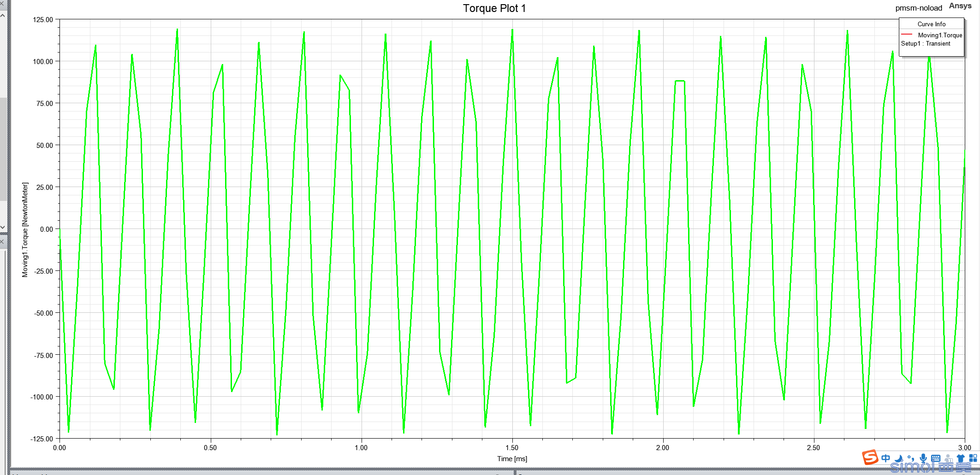Click the 125.00 Y-axis tick label
980x475 pixels.
click(43, 20)
